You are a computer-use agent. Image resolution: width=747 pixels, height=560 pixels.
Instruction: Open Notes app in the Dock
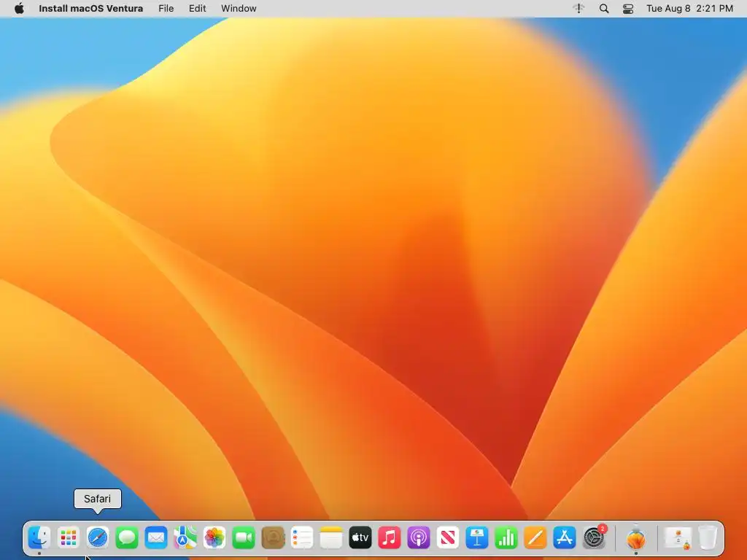tap(331, 537)
